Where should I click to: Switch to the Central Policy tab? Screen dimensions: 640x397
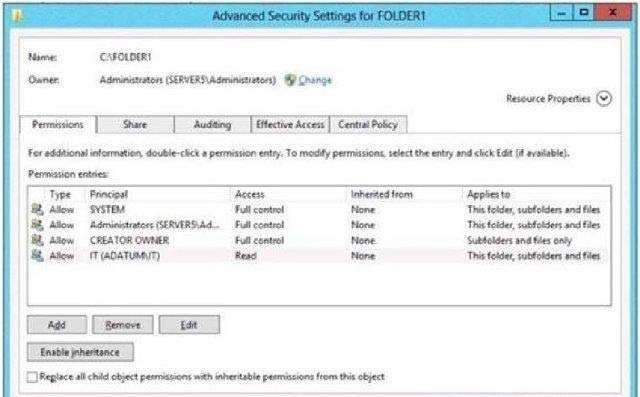click(368, 124)
